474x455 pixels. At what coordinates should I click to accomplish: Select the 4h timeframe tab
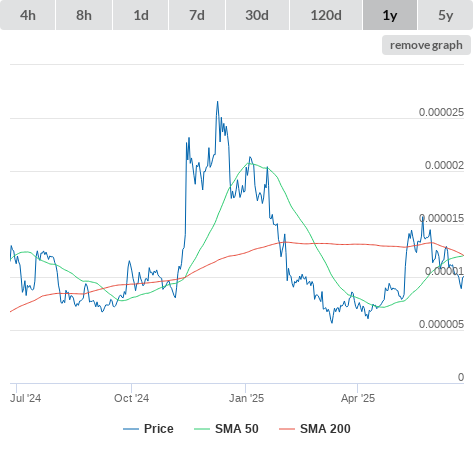coord(28,15)
